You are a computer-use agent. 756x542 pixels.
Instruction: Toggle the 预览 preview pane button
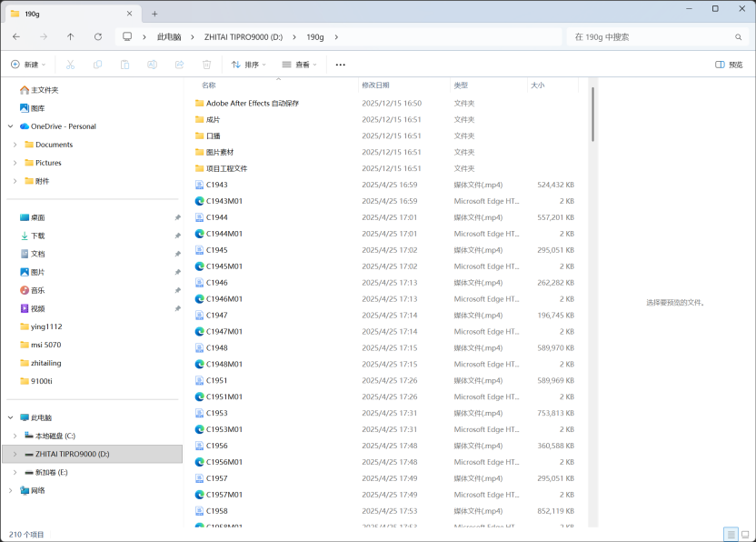click(729, 65)
